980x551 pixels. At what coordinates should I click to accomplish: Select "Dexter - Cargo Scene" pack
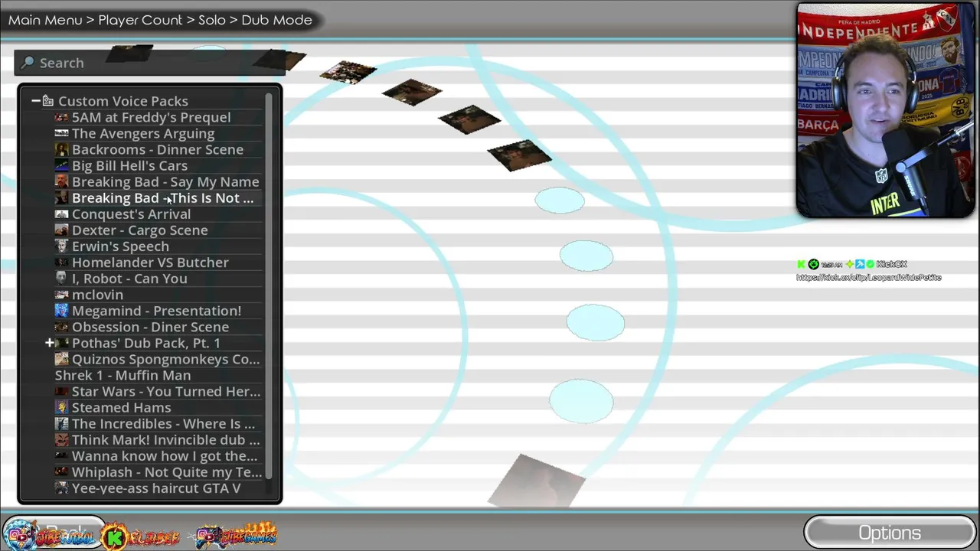139,230
